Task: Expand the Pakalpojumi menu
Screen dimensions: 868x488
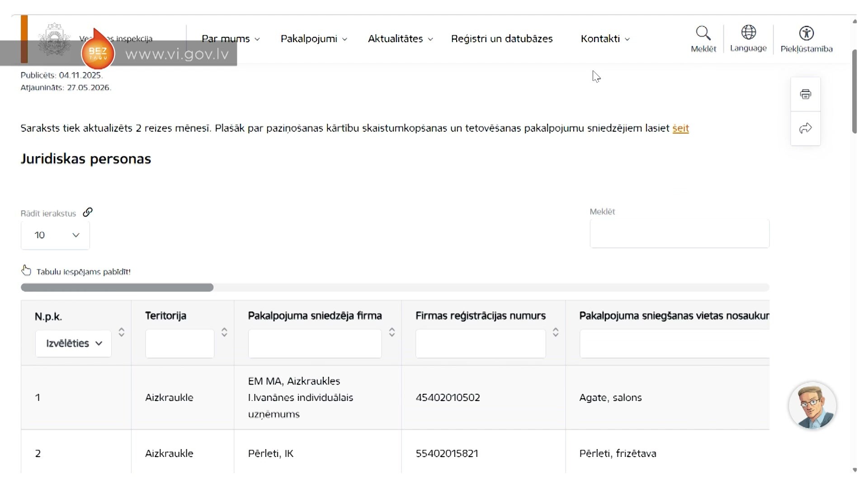Action: pos(314,39)
